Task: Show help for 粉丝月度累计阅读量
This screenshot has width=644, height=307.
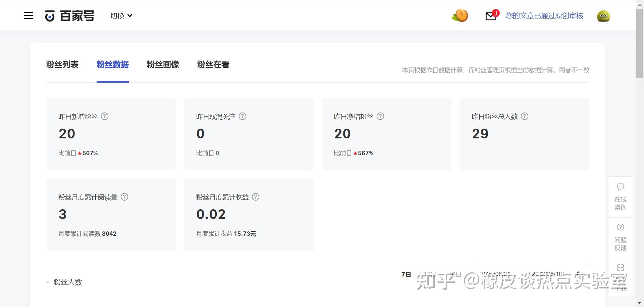Action: click(x=124, y=197)
